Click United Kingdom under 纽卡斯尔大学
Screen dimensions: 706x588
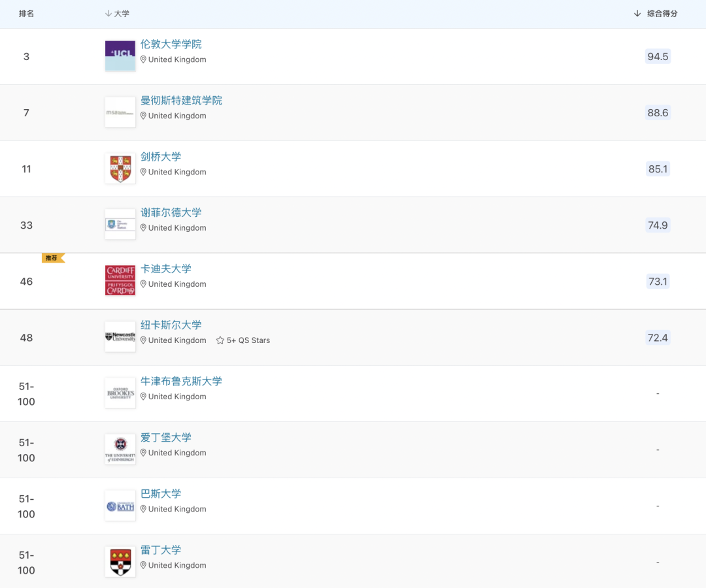[x=177, y=340]
